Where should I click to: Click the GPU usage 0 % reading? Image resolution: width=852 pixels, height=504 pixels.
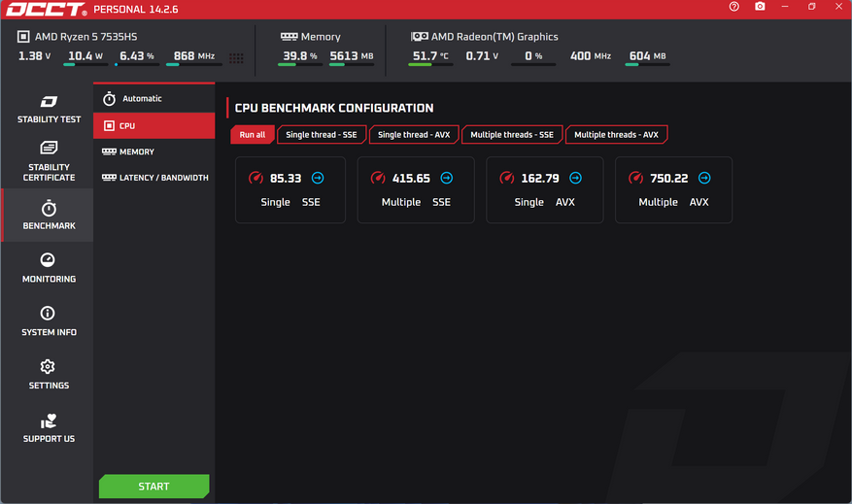coord(533,56)
